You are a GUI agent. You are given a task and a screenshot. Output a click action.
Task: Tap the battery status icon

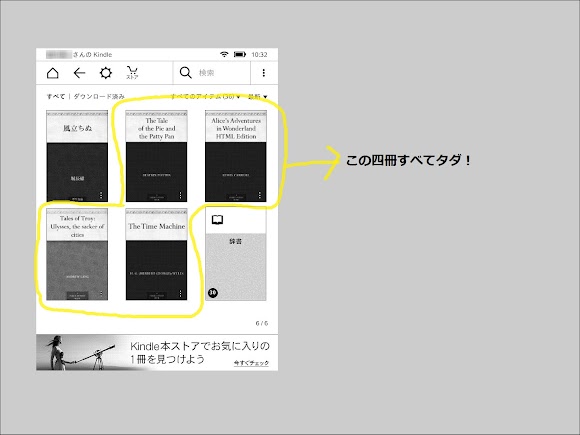pyautogui.click(x=240, y=54)
